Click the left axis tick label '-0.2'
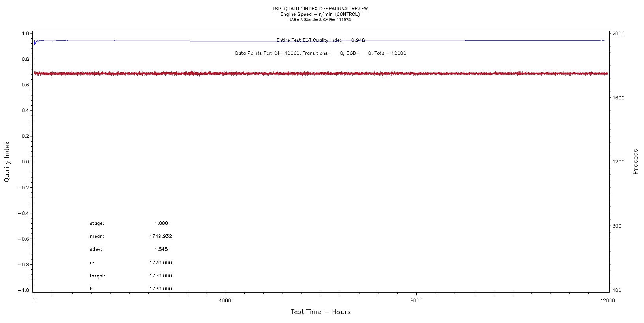This screenshot has width=644, height=323. click(x=24, y=187)
